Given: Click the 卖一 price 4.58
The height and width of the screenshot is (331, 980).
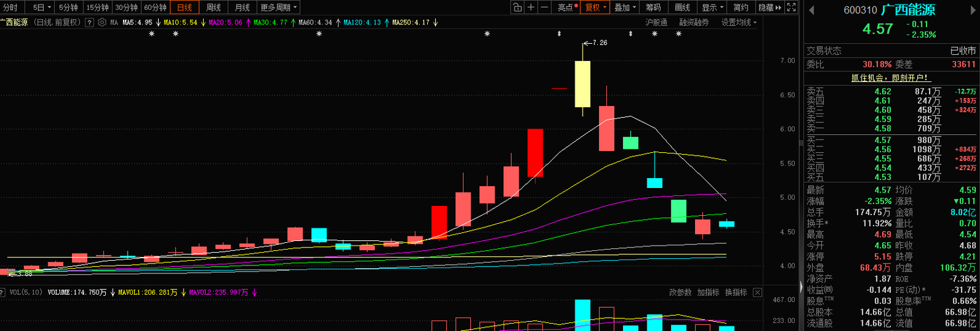Looking at the screenshot, I should coord(883,128).
